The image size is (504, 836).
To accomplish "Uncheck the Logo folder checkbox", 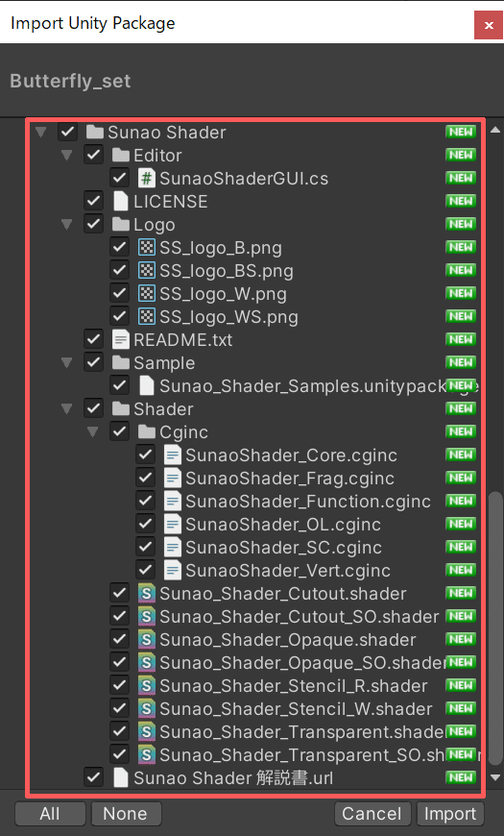I will point(94,224).
